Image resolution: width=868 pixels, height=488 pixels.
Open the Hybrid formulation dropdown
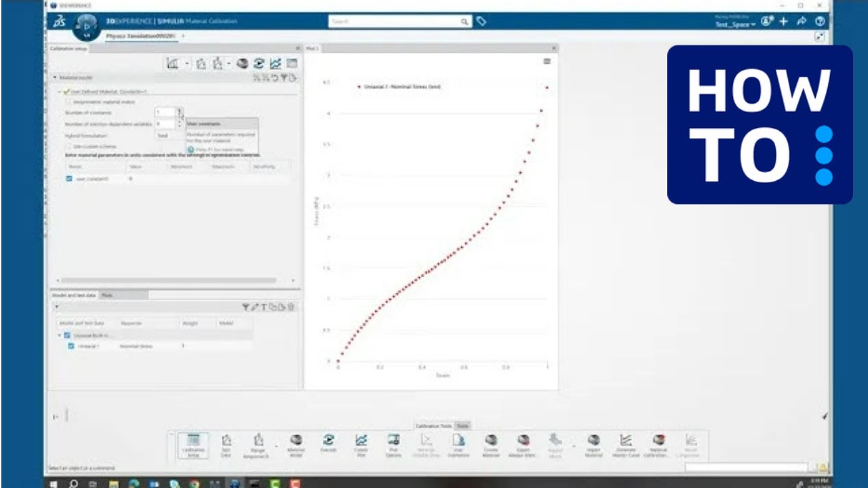169,136
